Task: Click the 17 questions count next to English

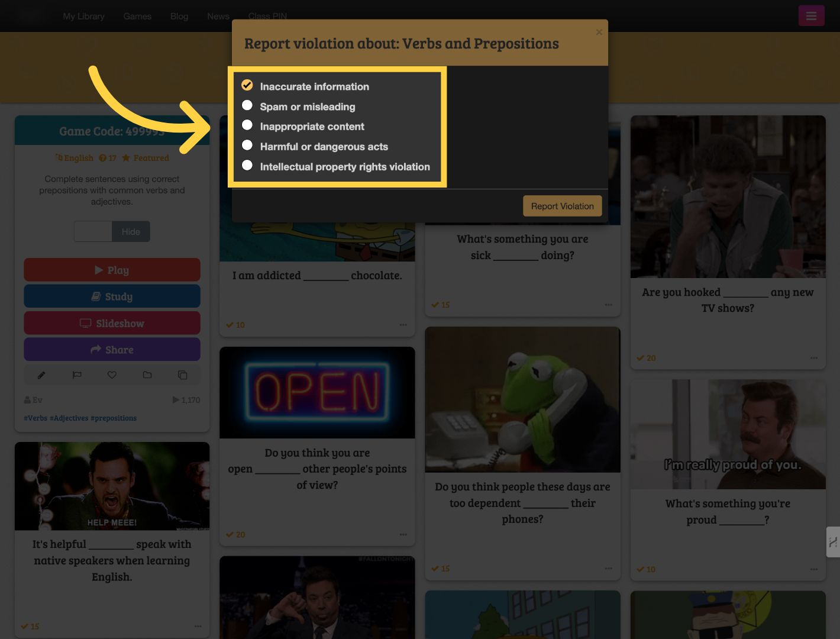Action: (108, 158)
